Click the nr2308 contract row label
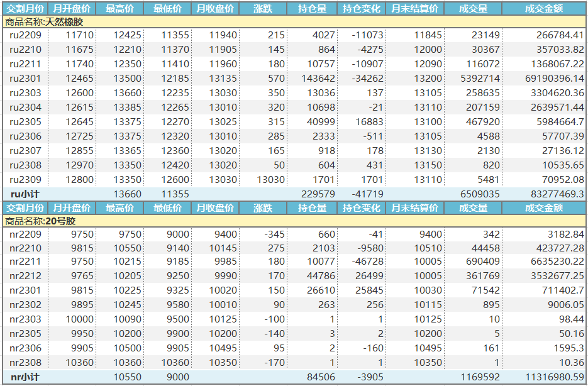This screenshot has height=386, width=588. 25,363
